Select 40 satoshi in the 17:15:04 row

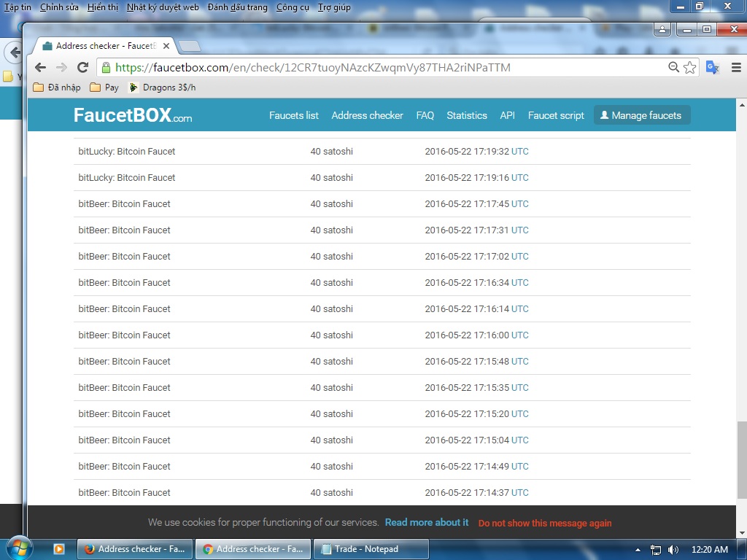point(332,440)
